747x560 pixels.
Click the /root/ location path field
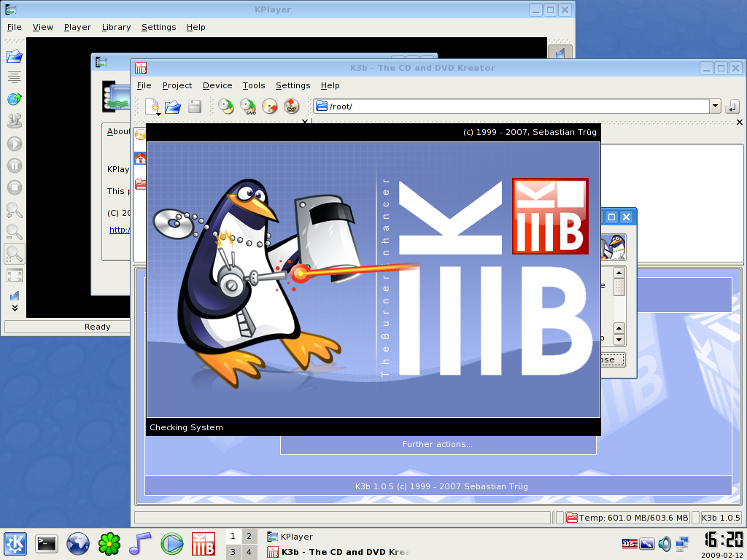[511, 106]
